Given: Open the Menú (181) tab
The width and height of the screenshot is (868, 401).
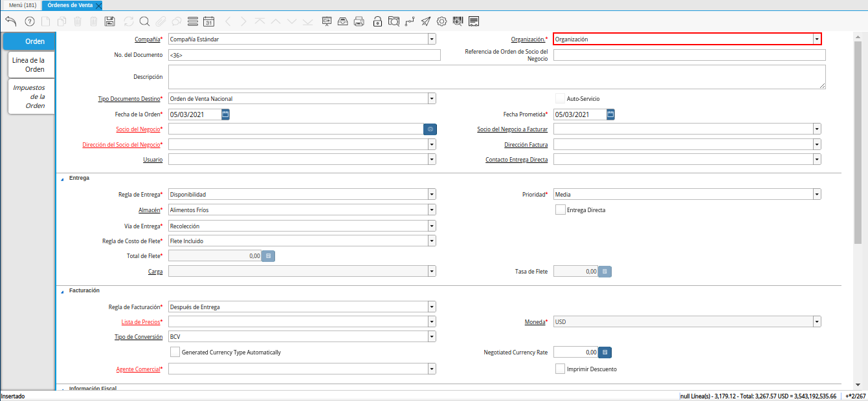Looking at the screenshot, I should (22, 5).
